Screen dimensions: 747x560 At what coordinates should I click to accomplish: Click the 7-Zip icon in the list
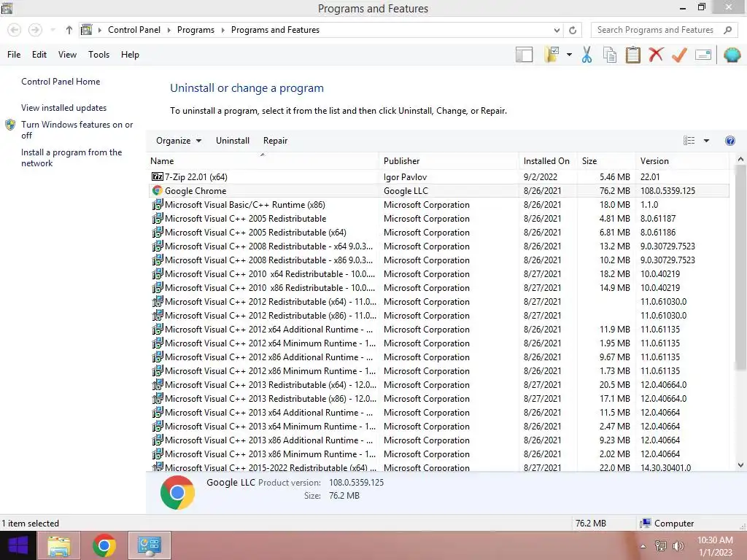[158, 176]
